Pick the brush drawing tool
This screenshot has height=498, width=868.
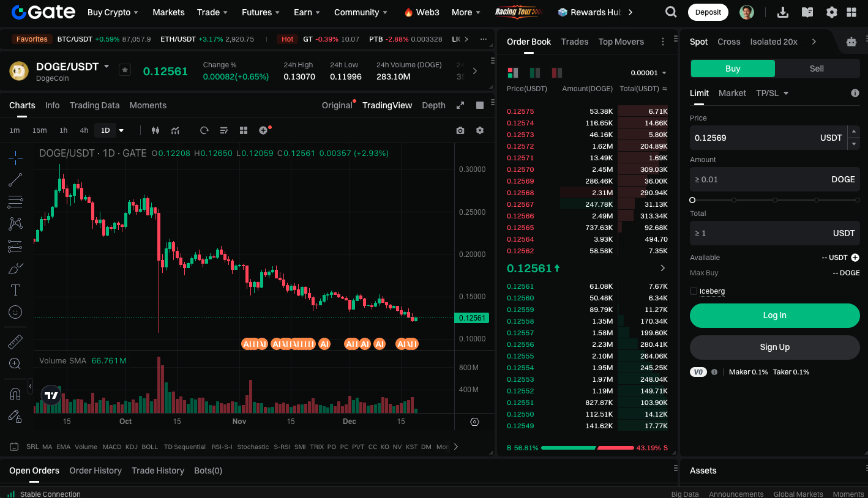pos(15,268)
